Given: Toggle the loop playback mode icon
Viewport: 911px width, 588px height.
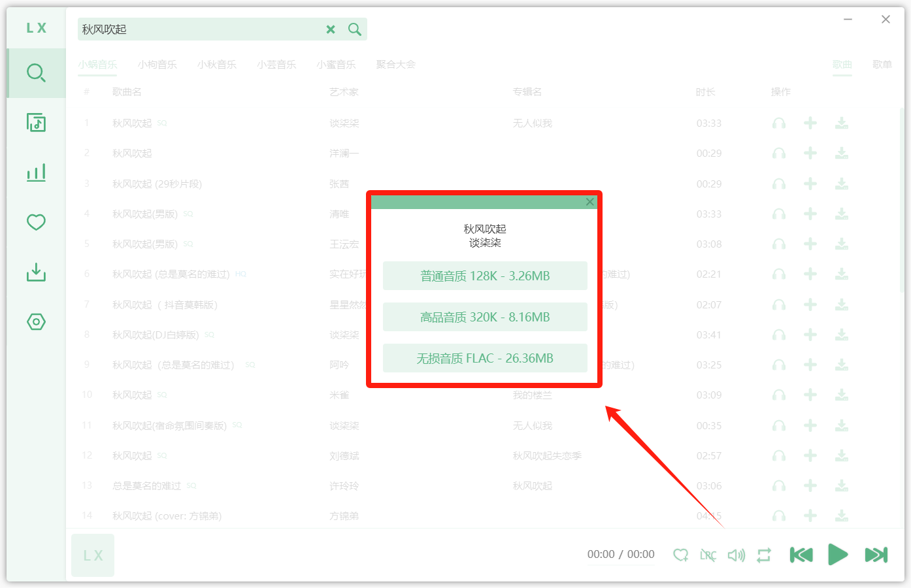Looking at the screenshot, I should (x=764, y=555).
